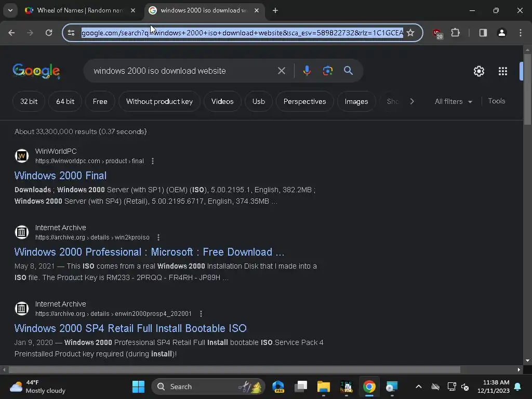This screenshot has width=532, height=399.
Task: Apply the Free filter chip
Action: click(100, 101)
